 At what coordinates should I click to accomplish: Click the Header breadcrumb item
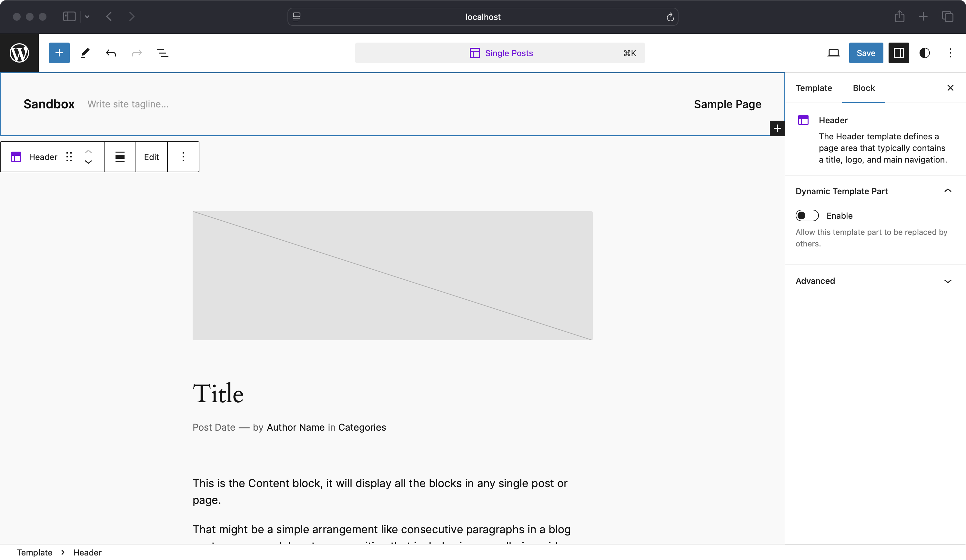point(87,552)
